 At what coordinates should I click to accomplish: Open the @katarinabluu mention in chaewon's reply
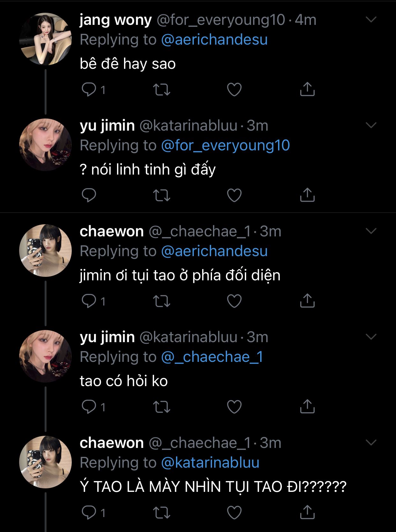pyautogui.click(x=210, y=463)
